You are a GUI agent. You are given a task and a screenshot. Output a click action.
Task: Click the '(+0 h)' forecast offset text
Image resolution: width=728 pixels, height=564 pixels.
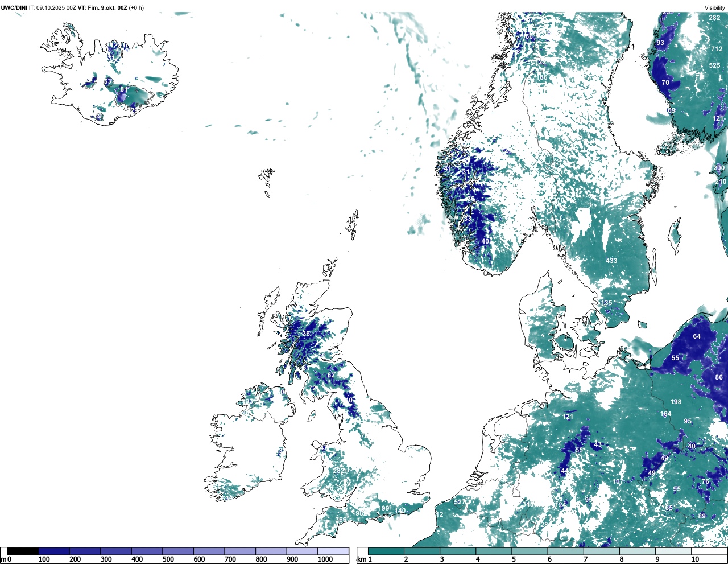coord(136,7)
